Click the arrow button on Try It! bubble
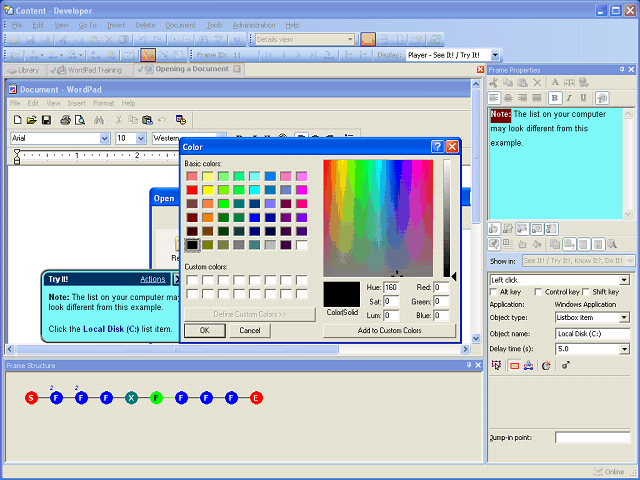640x480 pixels. pos(176,279)
